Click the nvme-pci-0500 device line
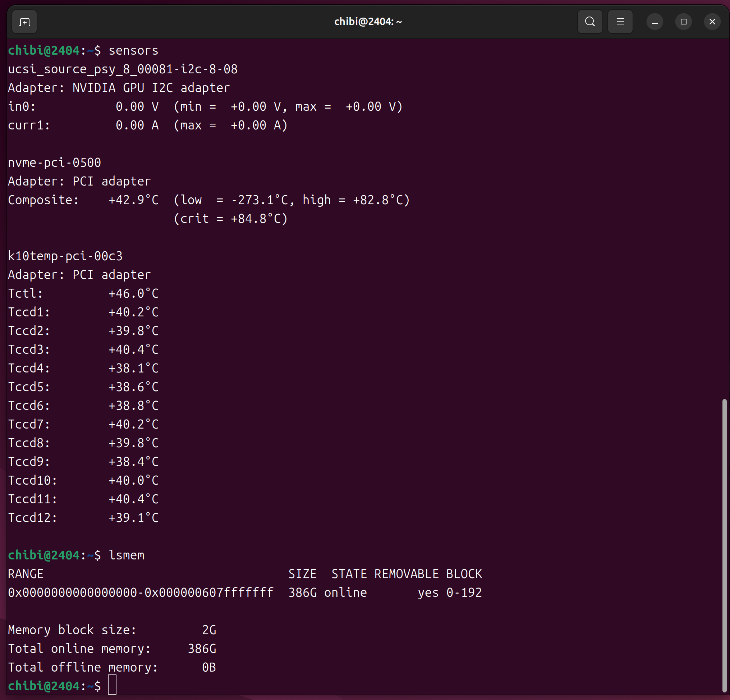The height and width of the screenshot is (700, 730). coord(54,163)
